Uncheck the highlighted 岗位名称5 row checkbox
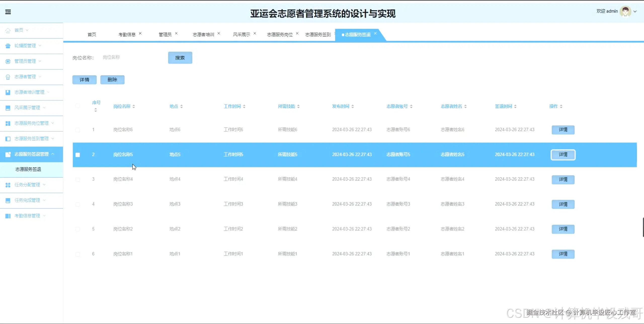This screenshot has height=324, width=644. tap(78, 155)
